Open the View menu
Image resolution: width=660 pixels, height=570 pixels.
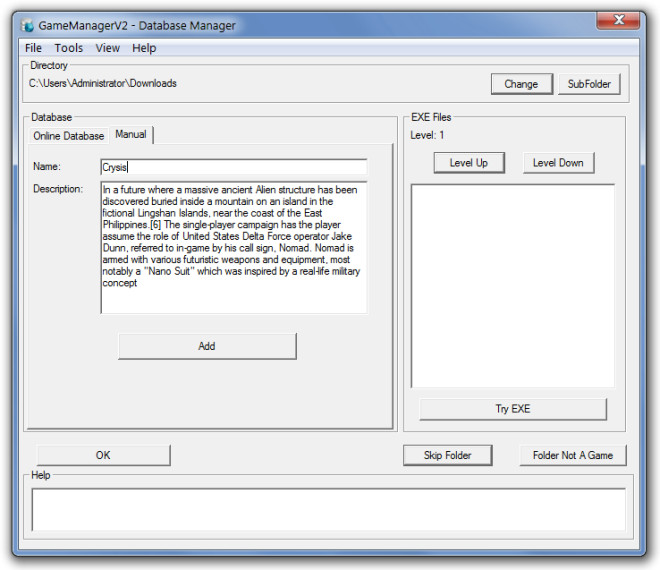tap(108, 48)
